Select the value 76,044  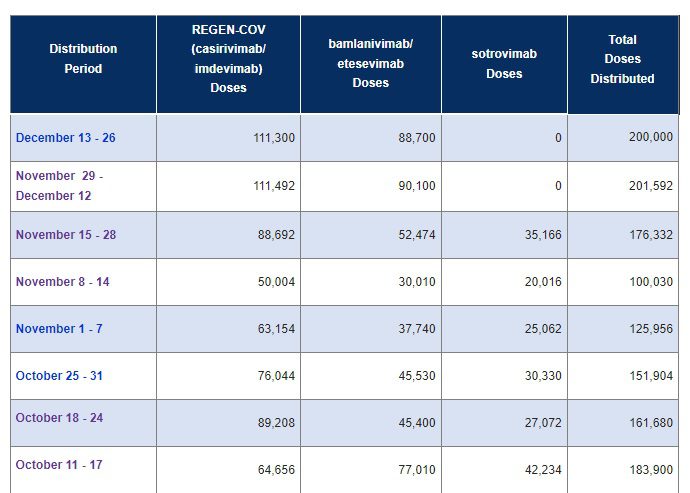pos(276,376)
